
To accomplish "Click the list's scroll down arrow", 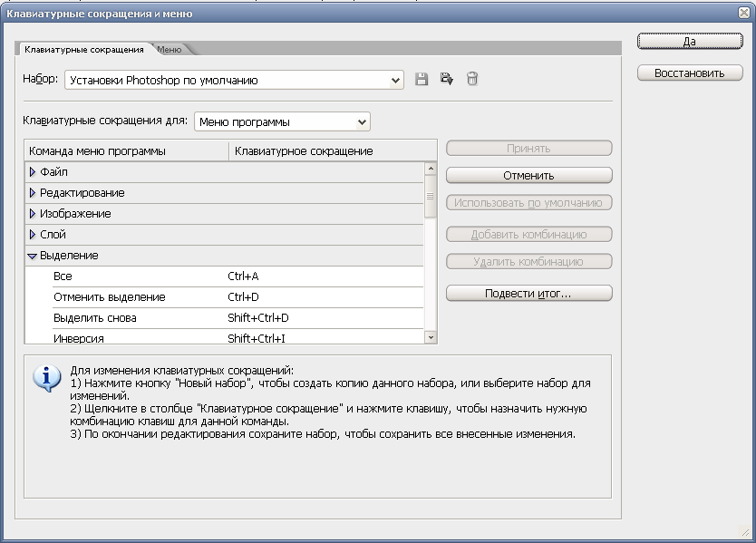I will point(431,337).
